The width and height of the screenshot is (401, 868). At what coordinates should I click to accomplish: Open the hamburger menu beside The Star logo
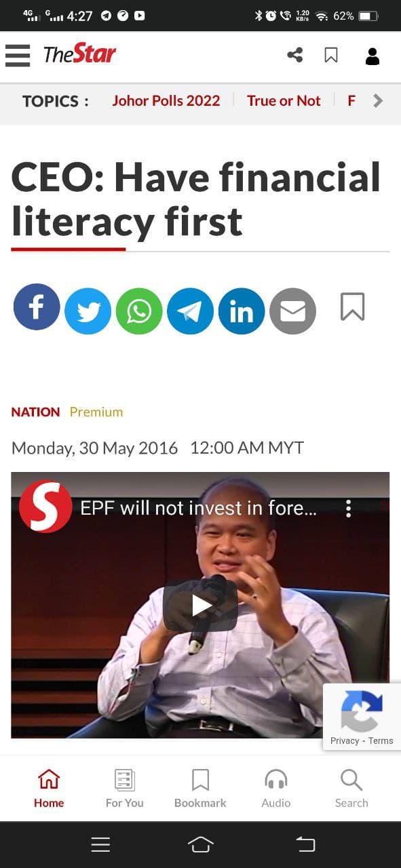pyautogui.click(x=18, y=56)
